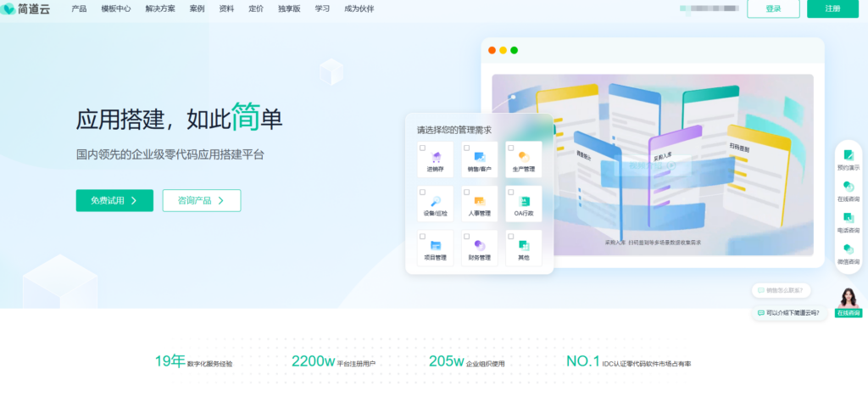
Task: Open 微信咨询 in the side bar
Action: 848,254
